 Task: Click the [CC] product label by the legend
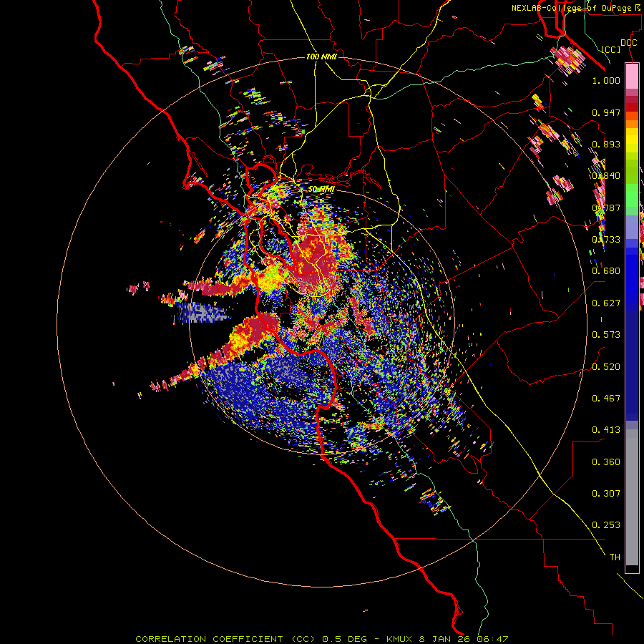click(611, 49)
